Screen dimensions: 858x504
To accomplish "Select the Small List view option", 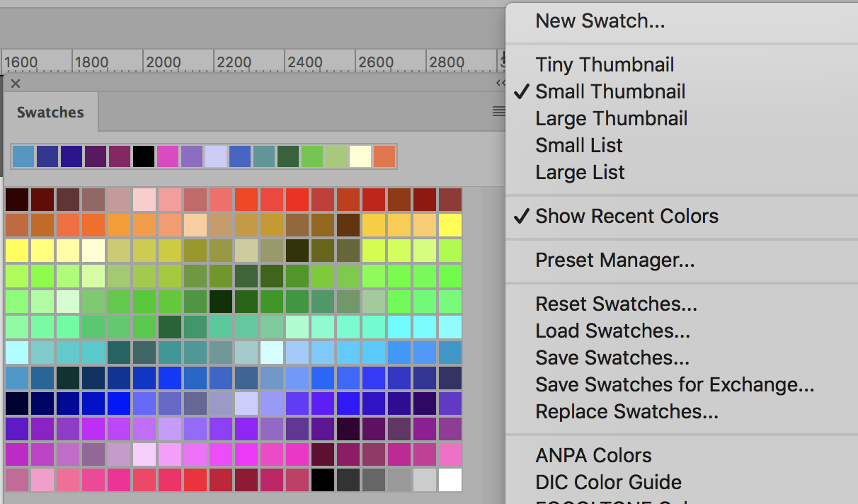I will click(x=578, y=145).
